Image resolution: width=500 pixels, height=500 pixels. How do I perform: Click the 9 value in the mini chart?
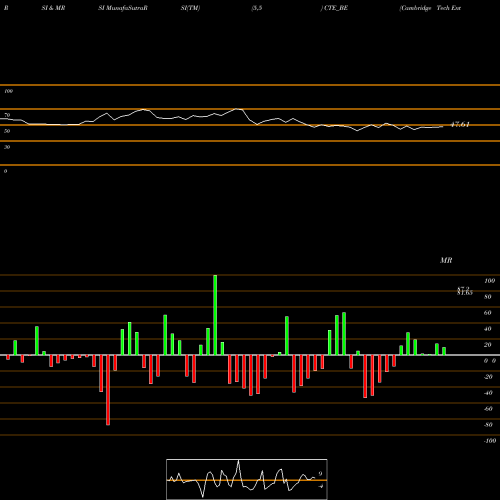[x=320, y=474]
